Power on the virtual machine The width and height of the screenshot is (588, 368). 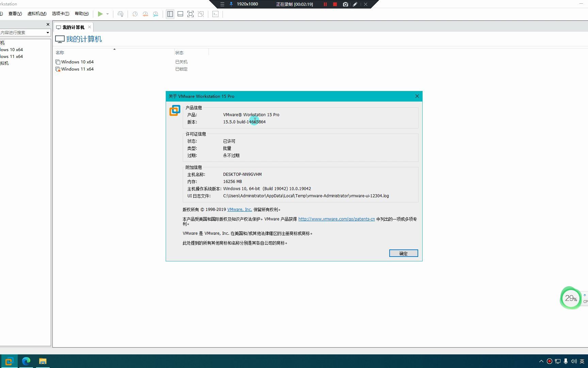pyautogui.click(x=100, y=14)
